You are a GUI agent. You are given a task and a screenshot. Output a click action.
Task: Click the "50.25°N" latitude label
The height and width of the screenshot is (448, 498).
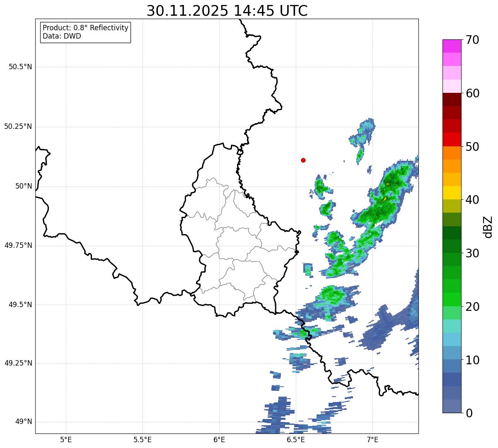pos(18,126)
